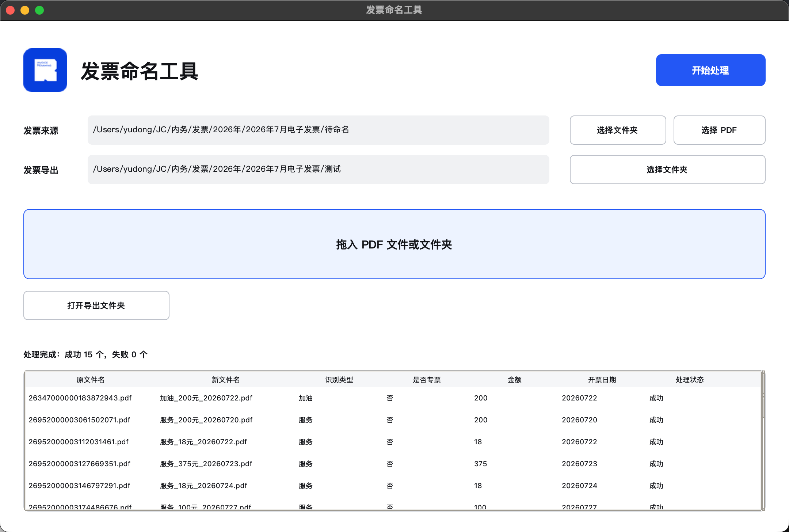Click date cell 20260724

[579, 486]
